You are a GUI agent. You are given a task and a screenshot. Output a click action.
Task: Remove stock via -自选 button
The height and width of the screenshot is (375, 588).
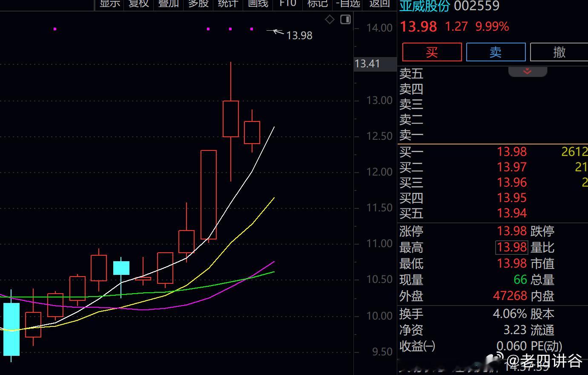(x=348, y=4)
